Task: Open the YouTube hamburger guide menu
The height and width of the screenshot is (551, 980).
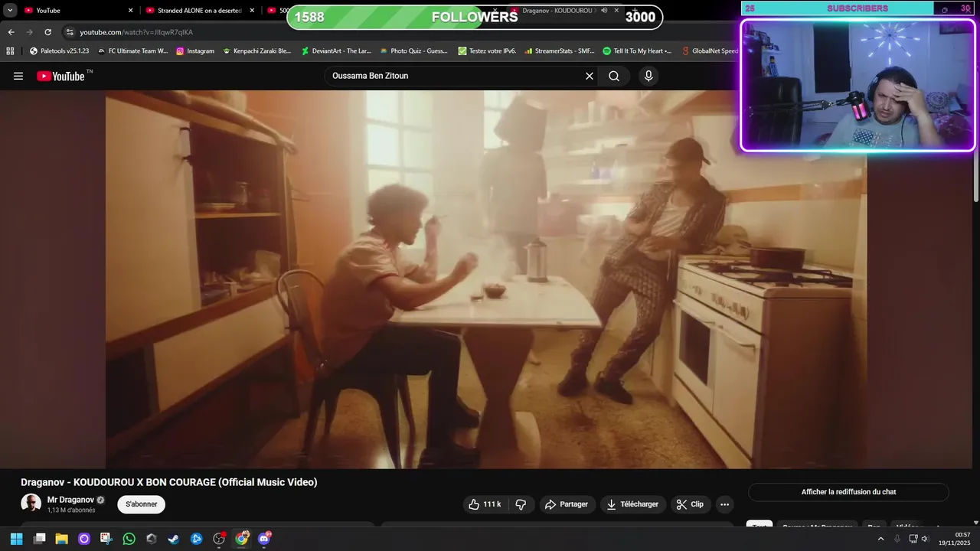Action: coord(18,76)
